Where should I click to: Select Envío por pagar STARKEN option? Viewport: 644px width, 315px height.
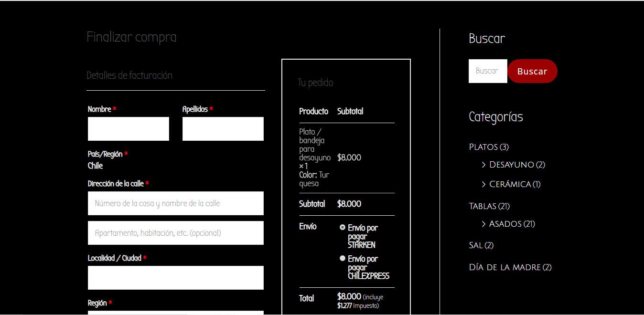pyautogui.click(x=343, y=228)
